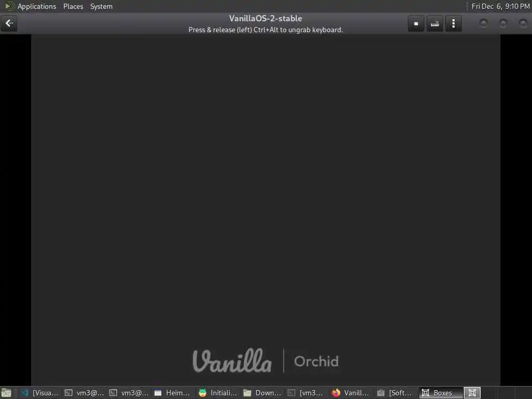
Task: Open the System menu
Action: (x=101, y=6)
